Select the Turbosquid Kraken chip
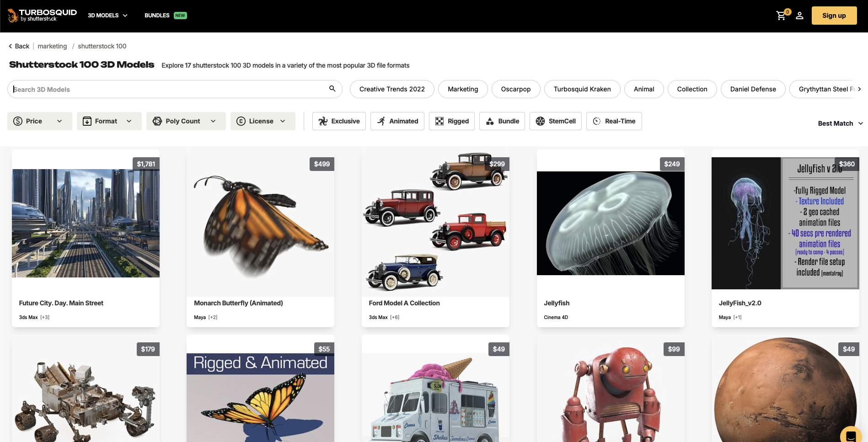 pyautogui.click(x=582, y=89)
